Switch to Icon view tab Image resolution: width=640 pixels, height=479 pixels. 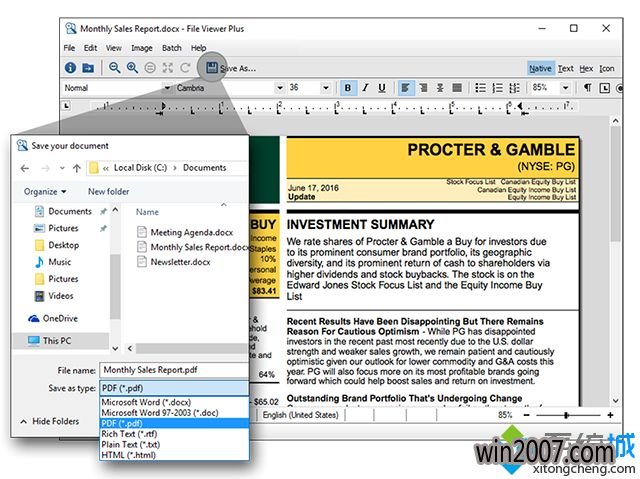607,69
